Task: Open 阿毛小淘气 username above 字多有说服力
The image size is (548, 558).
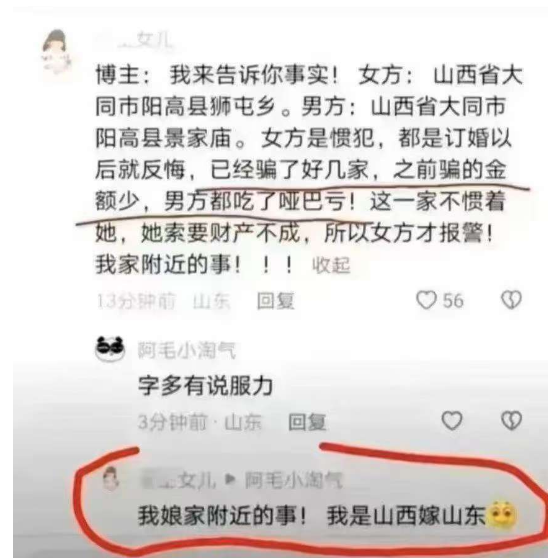Action: [x=186, y=350]
